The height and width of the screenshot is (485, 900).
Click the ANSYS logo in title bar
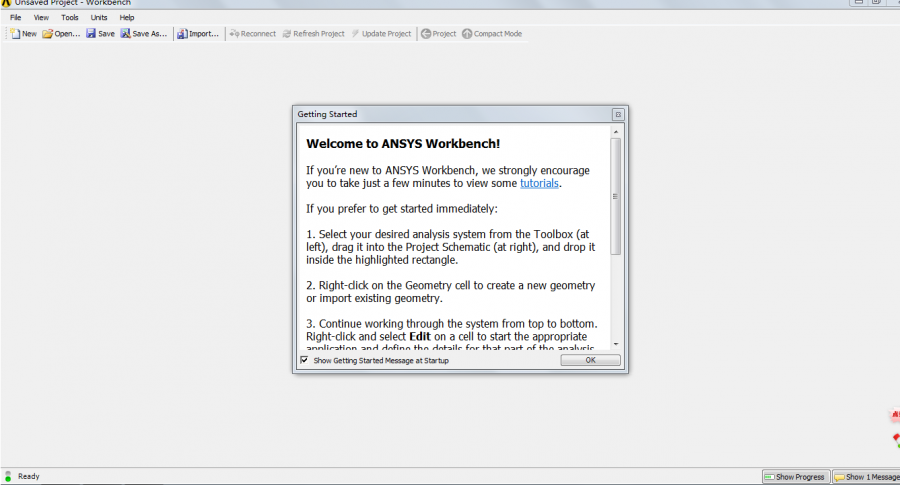(x=6, y=3)
